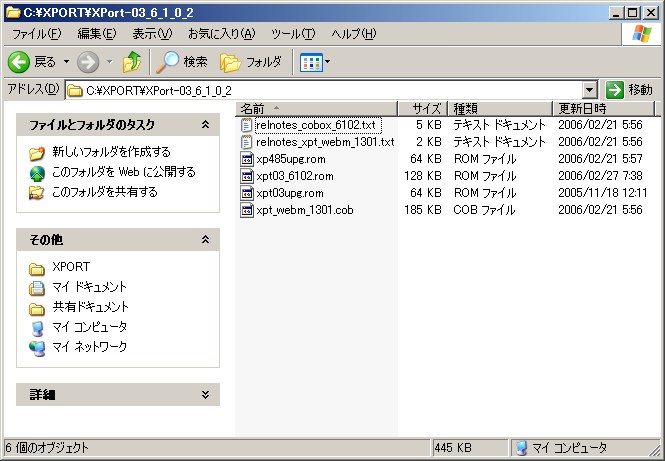The height and width of the screenshot is (461, 665).
Task: Click the publish to Web globe icon
Action: click(x=37, y=173)
